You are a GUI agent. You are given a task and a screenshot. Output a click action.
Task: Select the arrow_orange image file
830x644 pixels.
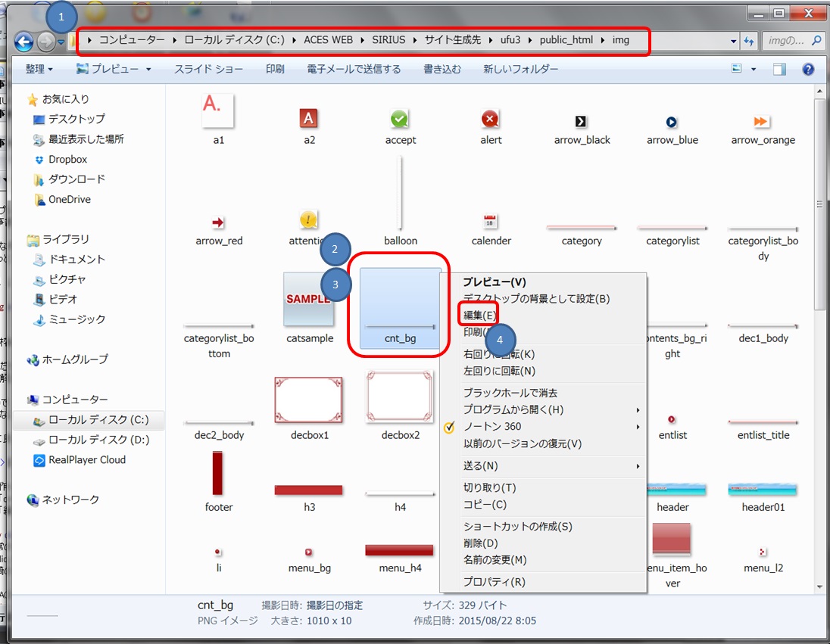click(x=762, y=122)
